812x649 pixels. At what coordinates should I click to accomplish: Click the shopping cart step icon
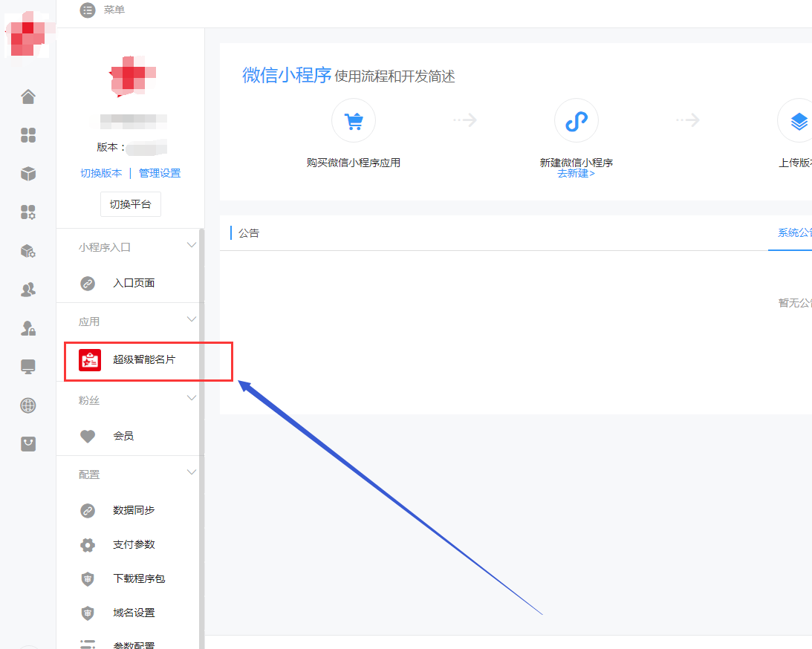coord(354,120)
